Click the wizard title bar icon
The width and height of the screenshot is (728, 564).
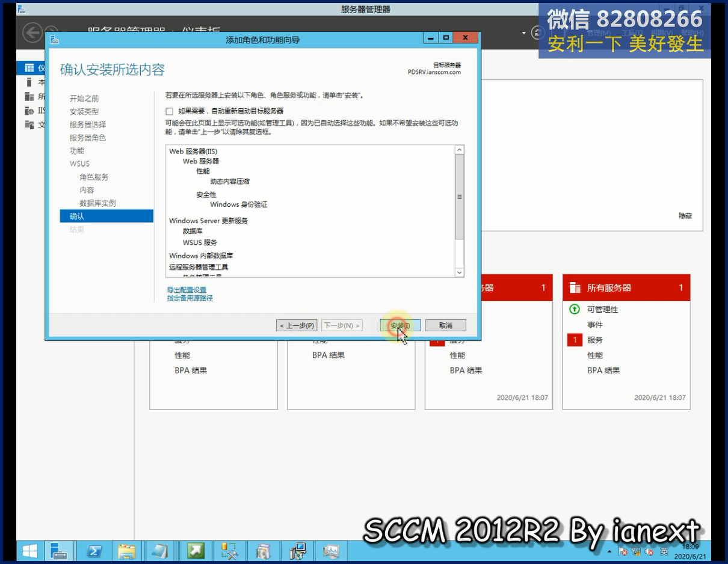click(55, 40)
